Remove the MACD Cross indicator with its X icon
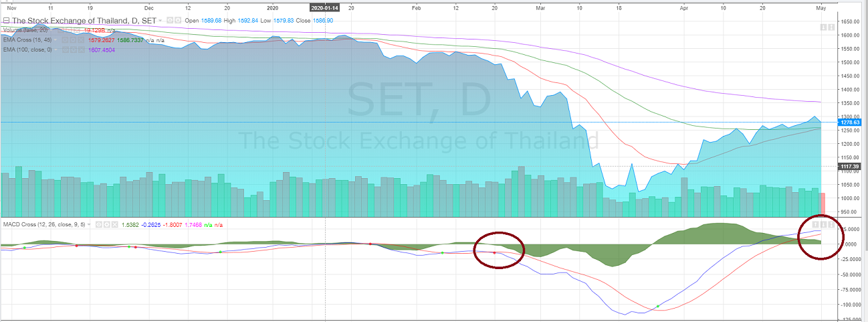Image resolution: width=868 pixels, height=322 pixels. point(114,225)
